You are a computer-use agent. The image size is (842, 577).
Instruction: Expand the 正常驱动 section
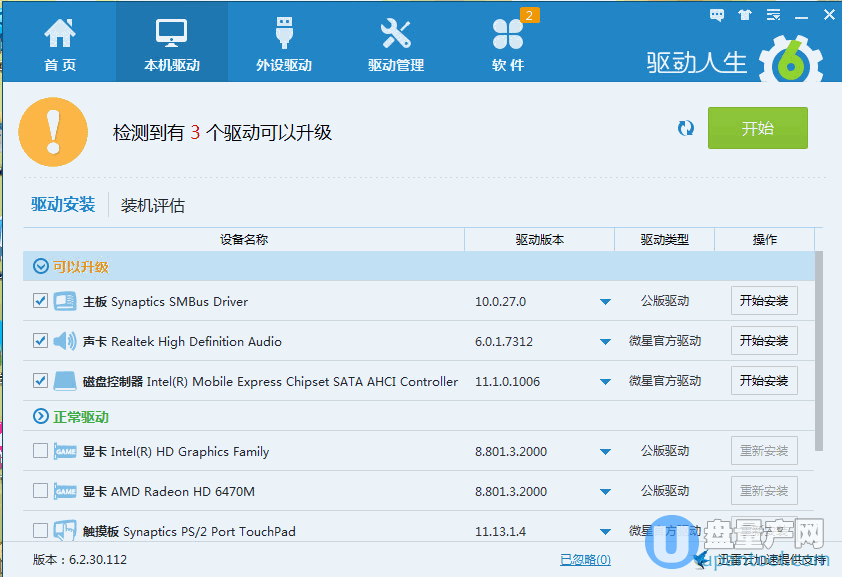(x=41, y=416)
